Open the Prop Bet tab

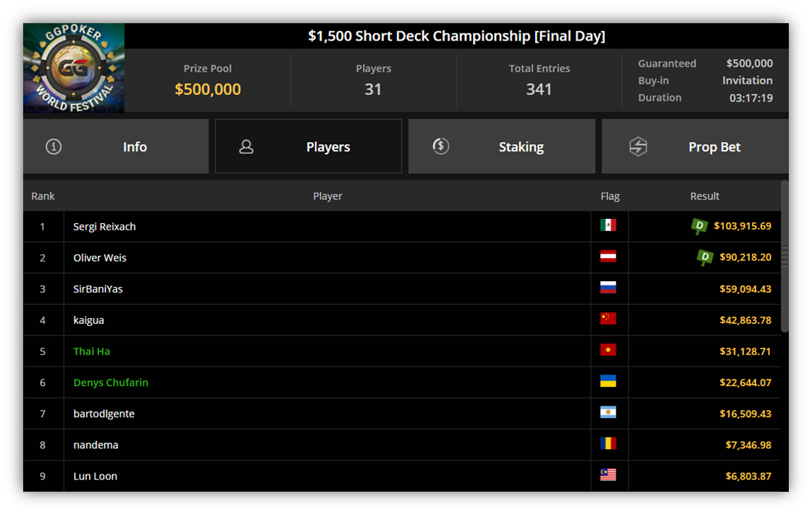coord(695,146)
